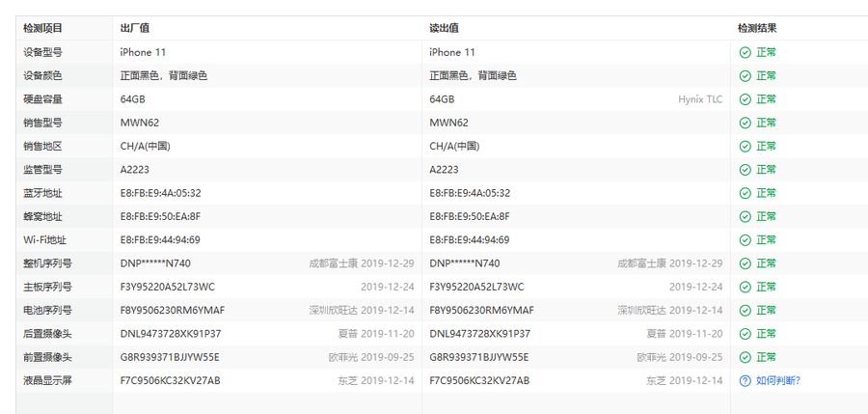The image size is (868, 414).
Task: Click read value CH/A(中国)
Action: 454,147
